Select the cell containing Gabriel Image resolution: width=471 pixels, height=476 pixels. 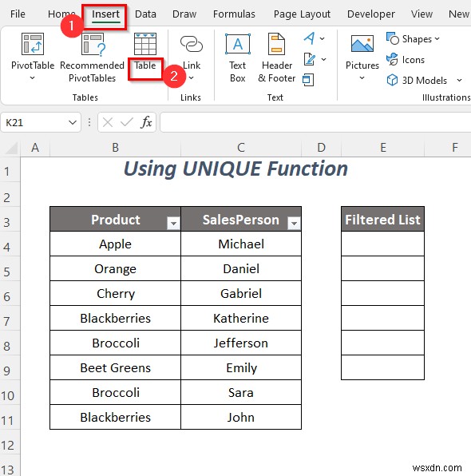pyautogui.click(x=241, y=294)
